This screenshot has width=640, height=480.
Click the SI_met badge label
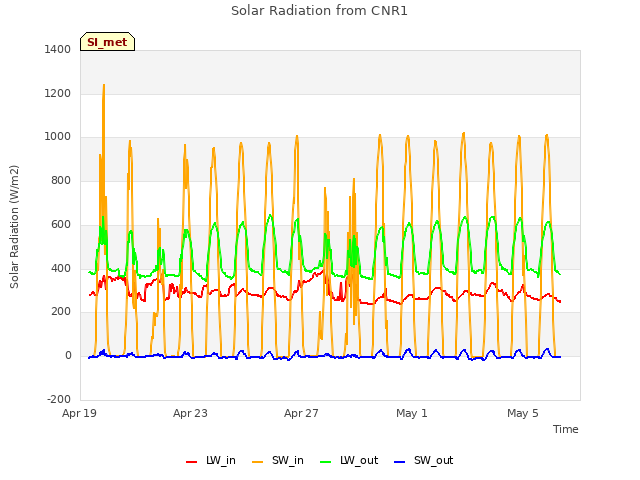coord(107,42)
